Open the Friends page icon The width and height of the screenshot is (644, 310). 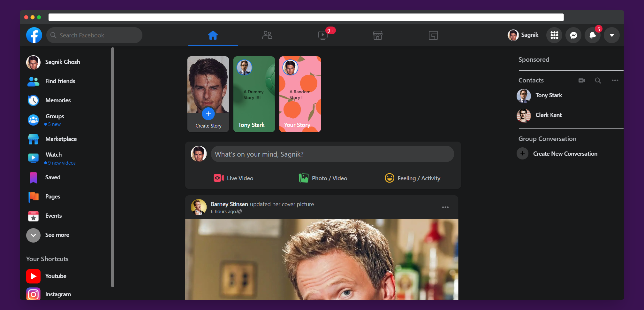tap(268, 35)
